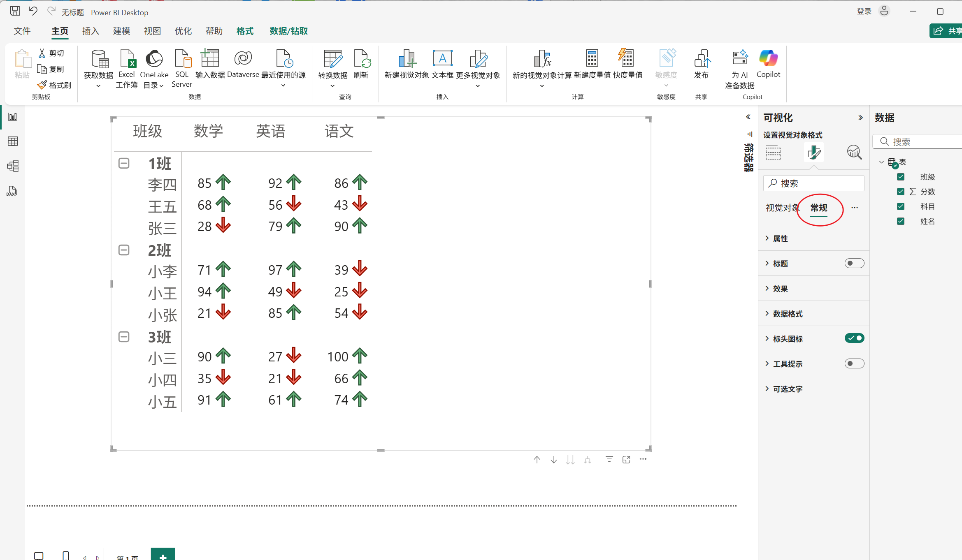This screenshot has width=962, height=560.
Task: Expand the 数据格式 section
Action: click(787, 314)
